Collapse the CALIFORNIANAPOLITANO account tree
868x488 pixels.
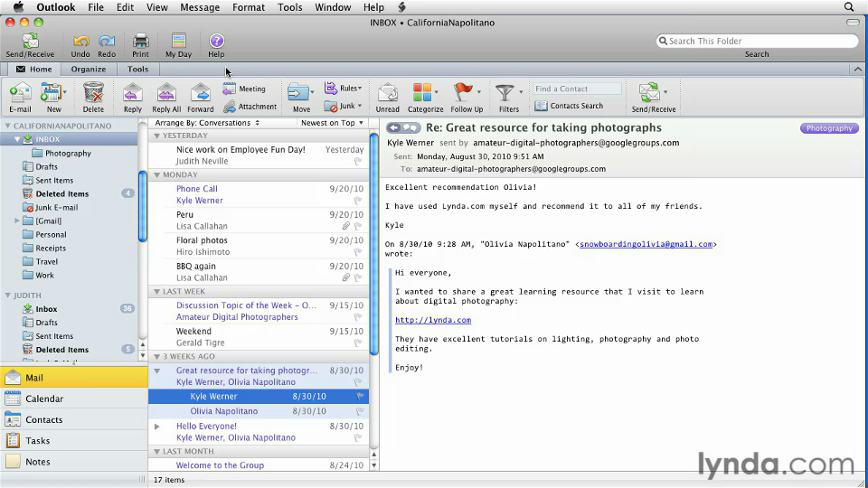pyautogui.click(x=8, y=127)
